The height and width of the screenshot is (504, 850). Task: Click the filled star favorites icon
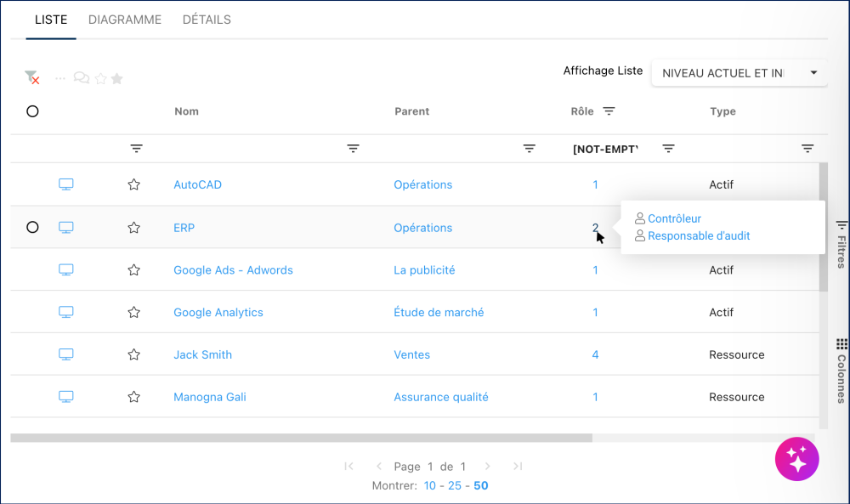[x=116, y=78]
